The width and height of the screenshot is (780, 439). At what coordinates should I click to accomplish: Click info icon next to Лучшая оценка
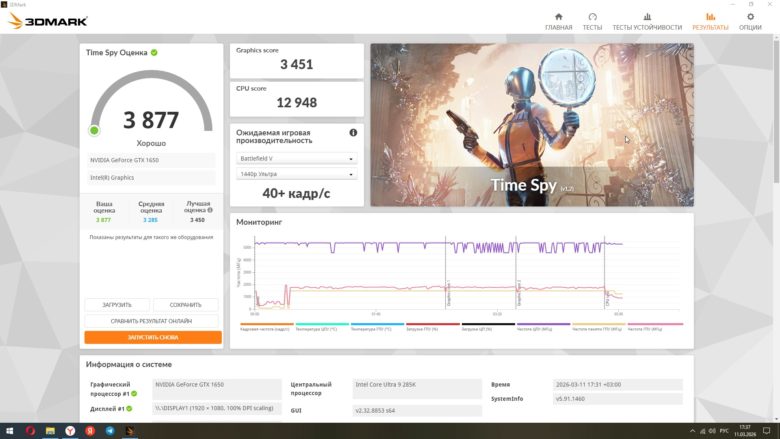pyautogui.click(x=210, y=210)
